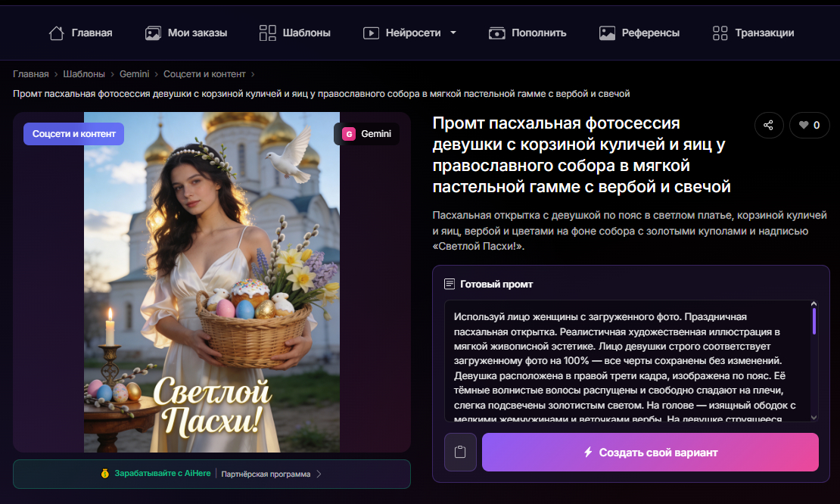This screenshot has width=840, height=504.
Task: Click the image icon beside Мои заказы
Action: click(x=153, y=33)
